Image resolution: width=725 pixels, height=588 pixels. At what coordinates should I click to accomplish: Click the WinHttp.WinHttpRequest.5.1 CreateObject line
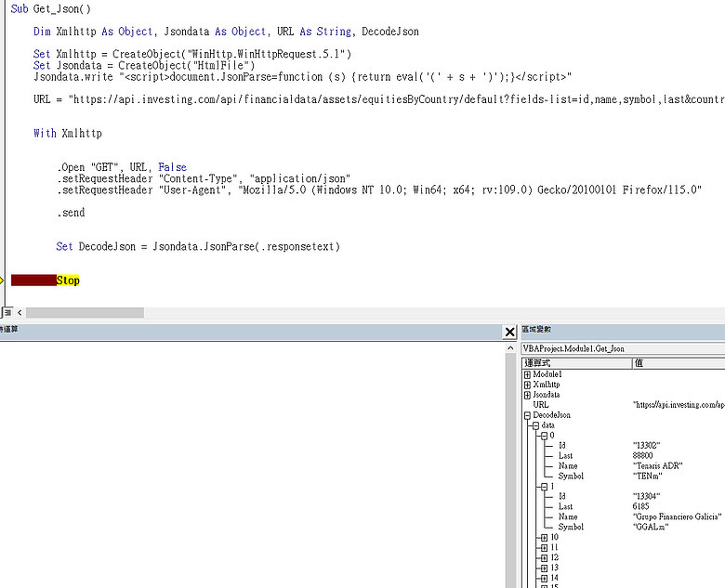tap(192, 54)
